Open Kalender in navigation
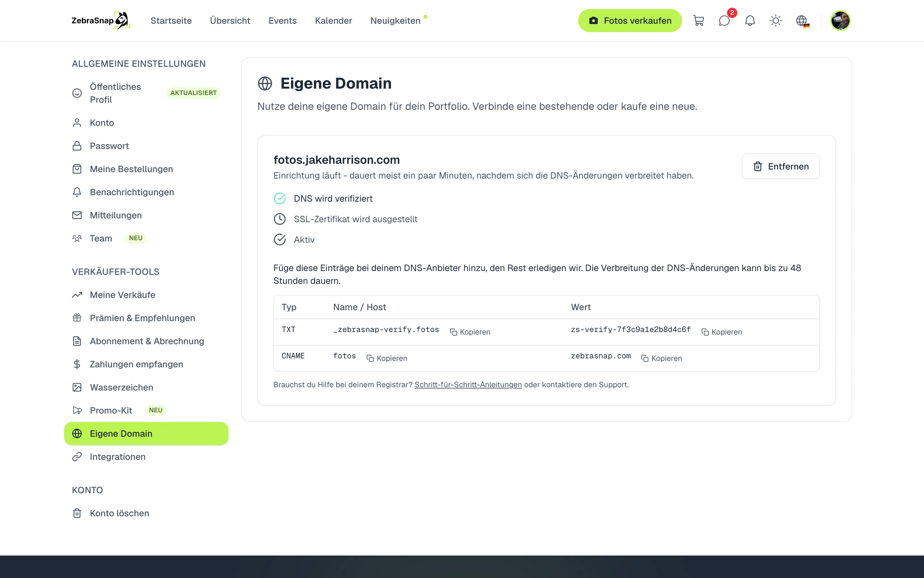Viewport: 924px width, 578px height. click(333, 21)
